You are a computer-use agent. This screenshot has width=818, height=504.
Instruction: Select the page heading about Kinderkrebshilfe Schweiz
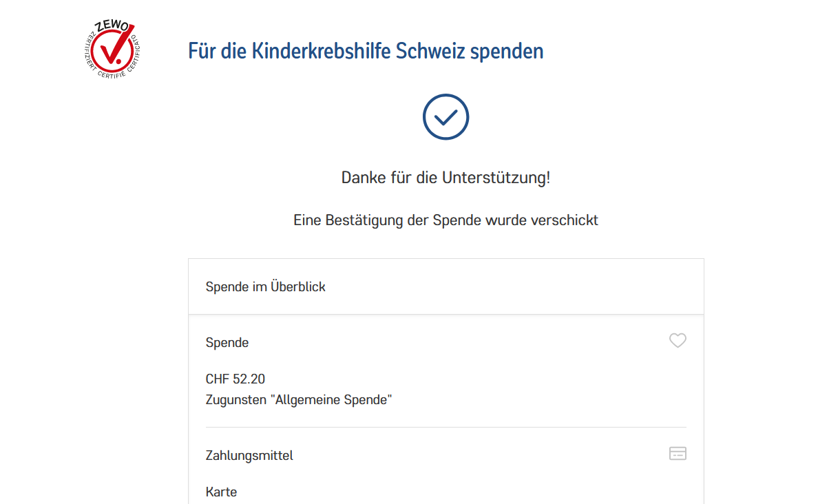(x=366, y=51)
